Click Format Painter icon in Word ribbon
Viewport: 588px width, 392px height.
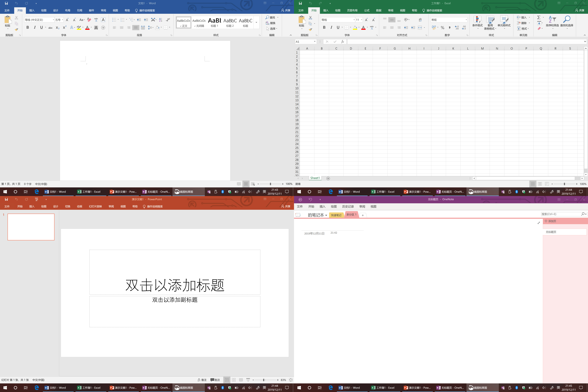pyautogui.click(x=17, y=30)
